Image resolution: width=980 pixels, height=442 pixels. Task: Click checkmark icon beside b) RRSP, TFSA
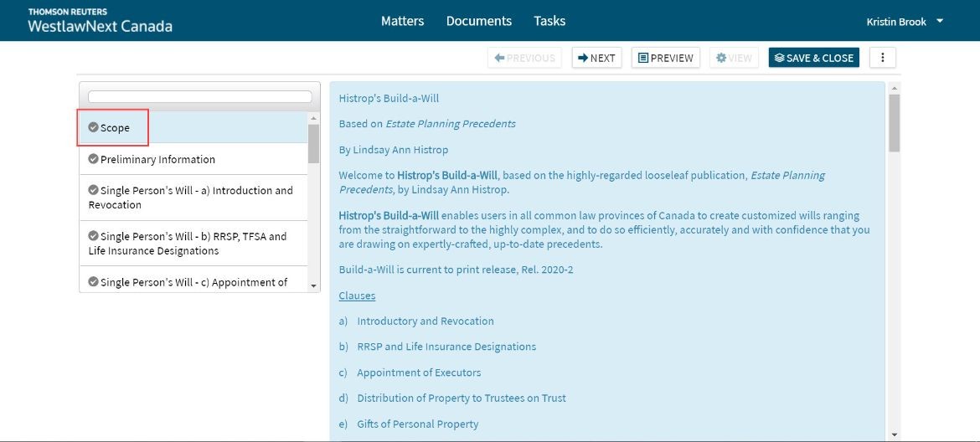(93, 236)
